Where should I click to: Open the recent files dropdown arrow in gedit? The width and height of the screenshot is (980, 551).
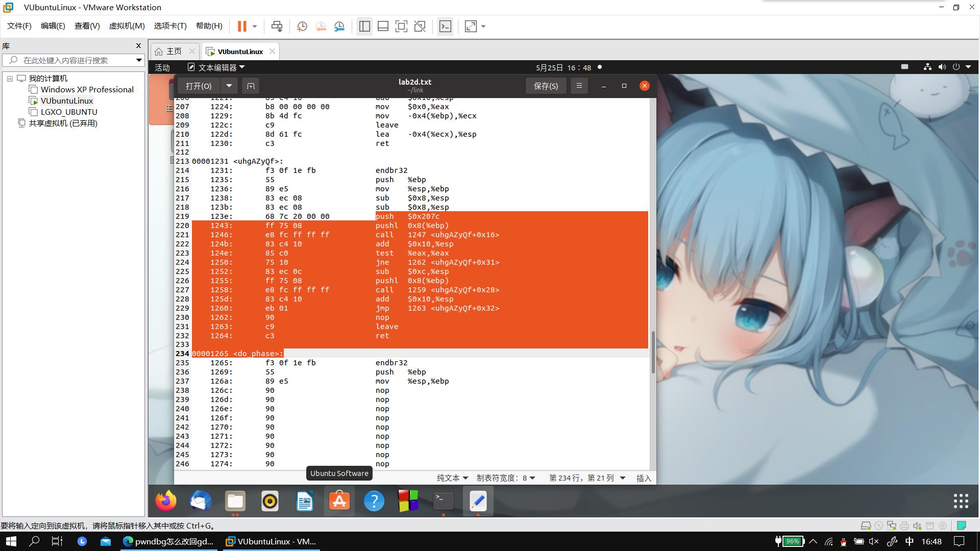tap(229, 86)
